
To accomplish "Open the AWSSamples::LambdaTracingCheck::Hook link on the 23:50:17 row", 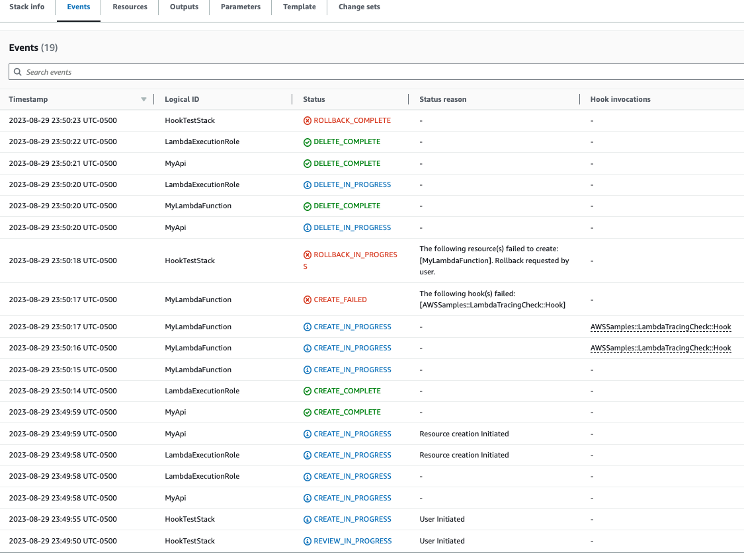I will [661, 327].
